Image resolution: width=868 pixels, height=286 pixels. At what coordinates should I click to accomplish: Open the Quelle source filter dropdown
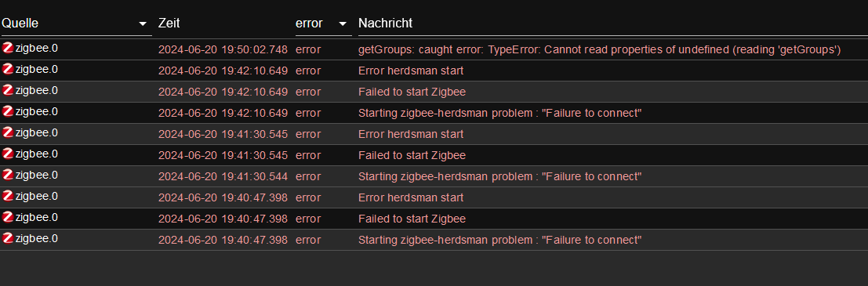pyautogui.click(x=76, y=24)
